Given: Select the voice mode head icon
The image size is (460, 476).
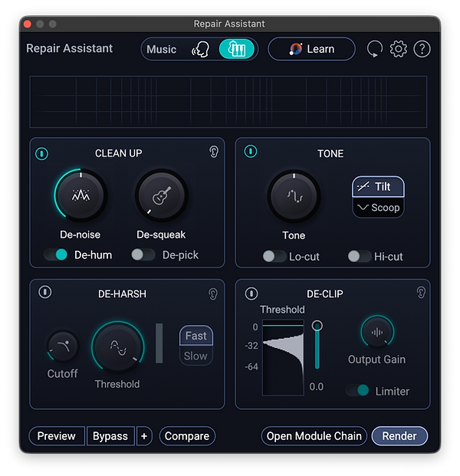Looking at the screenshot, I should coord(201,49).
